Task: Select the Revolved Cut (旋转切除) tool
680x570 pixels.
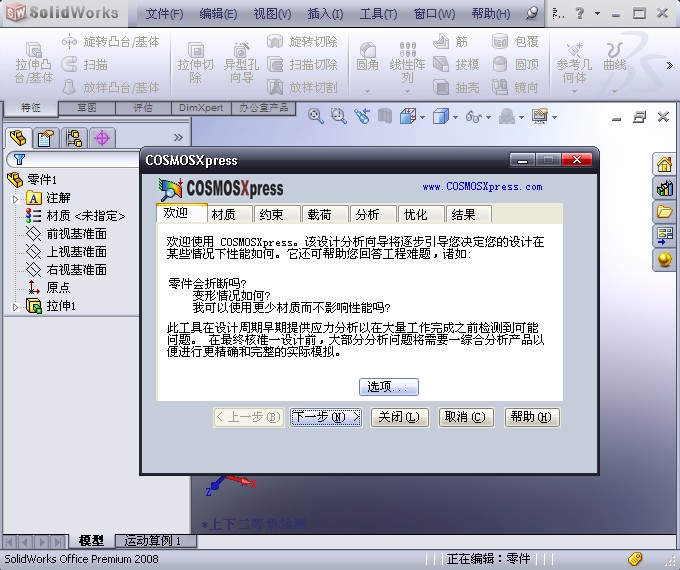Action: point(302,42)
